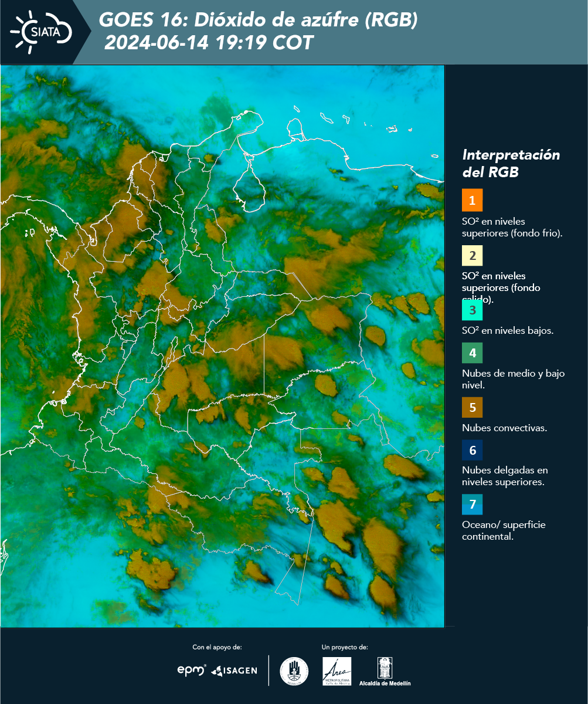588x704 pixels.
Task: Click the "SO² en niveles bajos." label
Action: pyautogui.click(x=508, y=330)
